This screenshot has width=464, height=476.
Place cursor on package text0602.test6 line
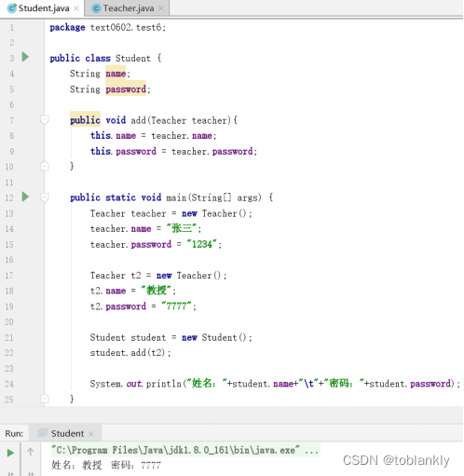pos(108,28)
